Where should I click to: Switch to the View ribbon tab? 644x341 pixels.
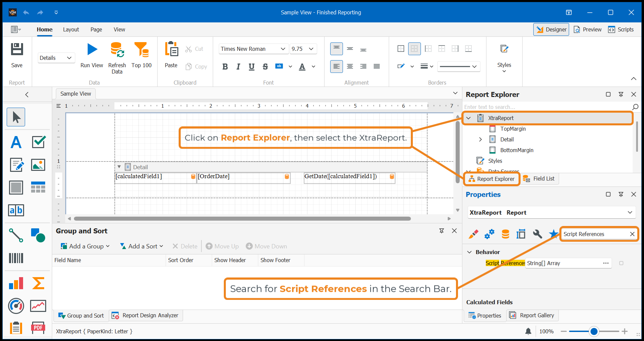click(x=119, y=29)
